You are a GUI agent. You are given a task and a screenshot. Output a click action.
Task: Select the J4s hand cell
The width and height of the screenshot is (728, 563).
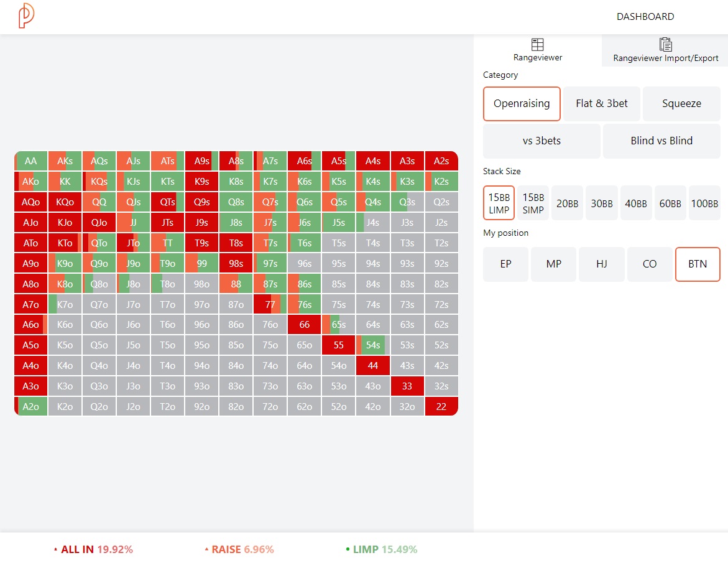click(x=373, y=223)
